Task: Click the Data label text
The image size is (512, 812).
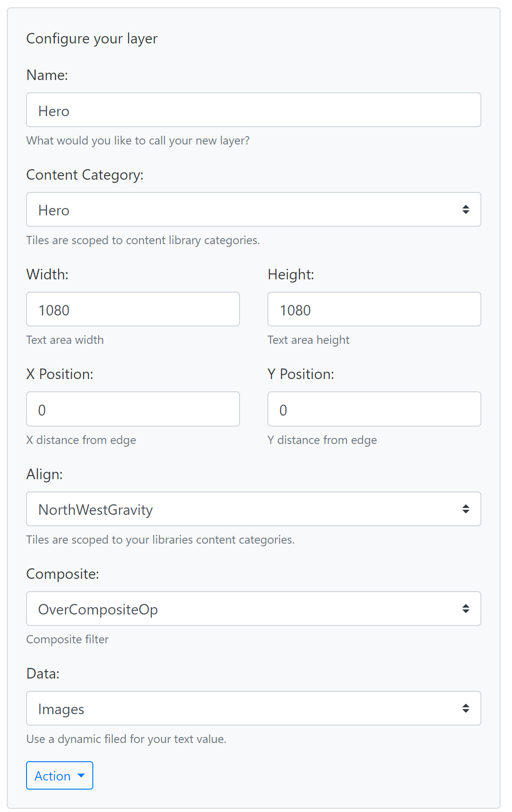Action: click(x=43, y=673)
